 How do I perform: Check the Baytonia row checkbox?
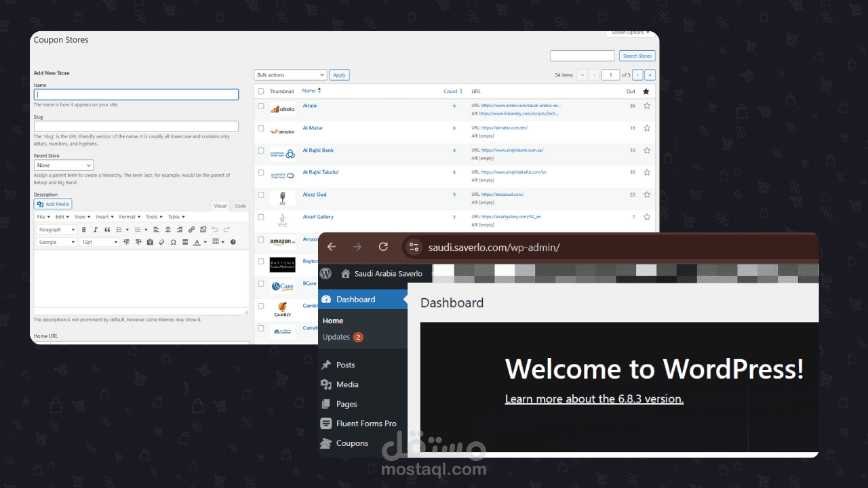[x=260, y=261]
